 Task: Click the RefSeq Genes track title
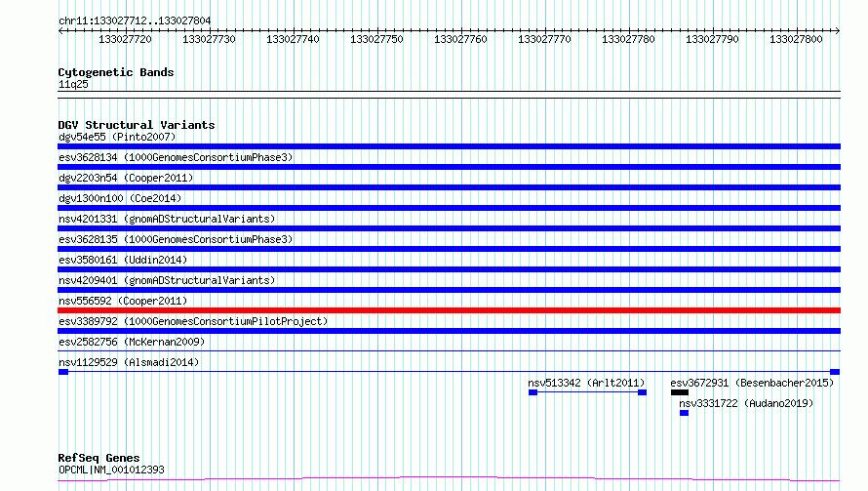(x=99, y=459)
